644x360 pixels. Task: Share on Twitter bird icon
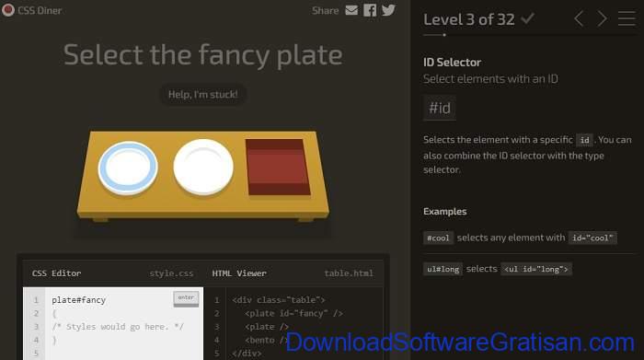tap(388, 10)
